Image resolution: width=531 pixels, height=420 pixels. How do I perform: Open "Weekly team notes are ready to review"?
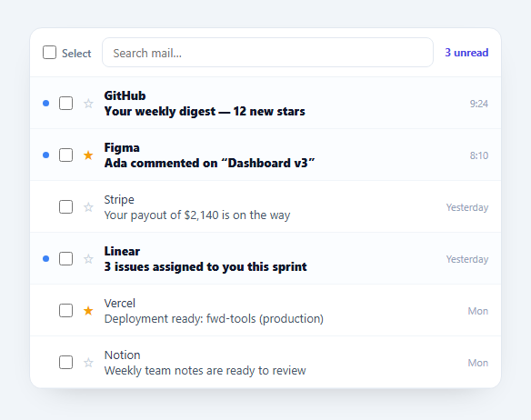pos(205,371)
